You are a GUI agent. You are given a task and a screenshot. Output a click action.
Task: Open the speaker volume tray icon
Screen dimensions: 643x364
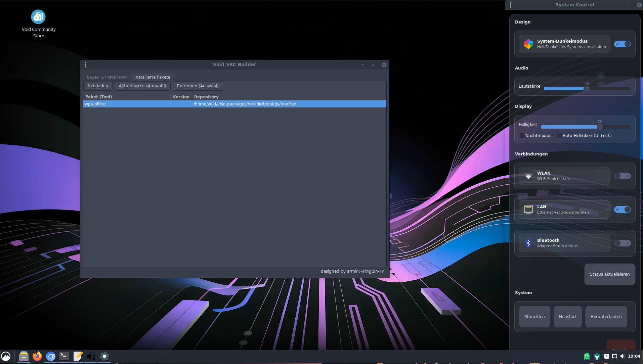(x=623, y=356)
